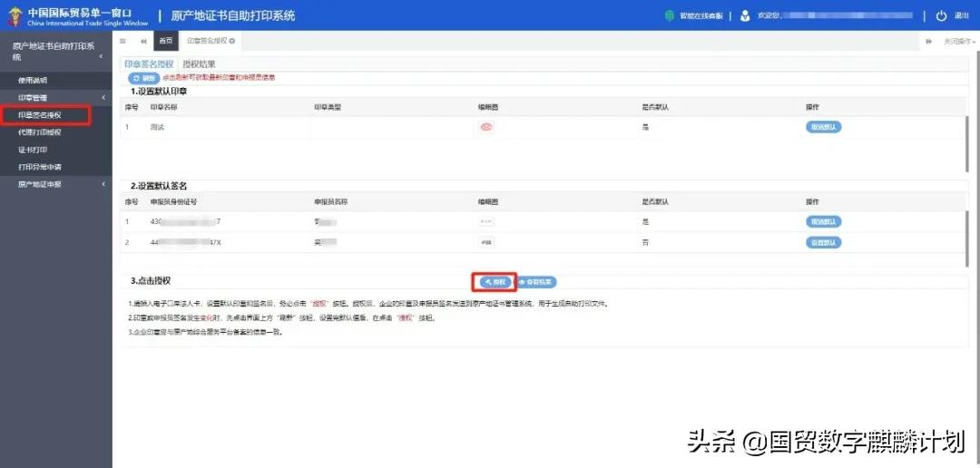This screenshot has height=468, width=980.
Task: Click the 1.设置默认印章 section heading
Action: click(x=159, y=92)
